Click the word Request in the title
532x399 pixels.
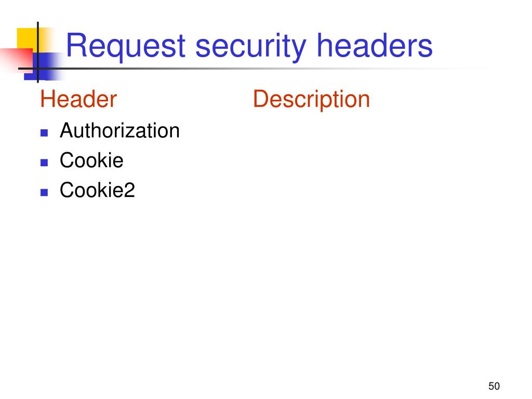tap(126, 46)
